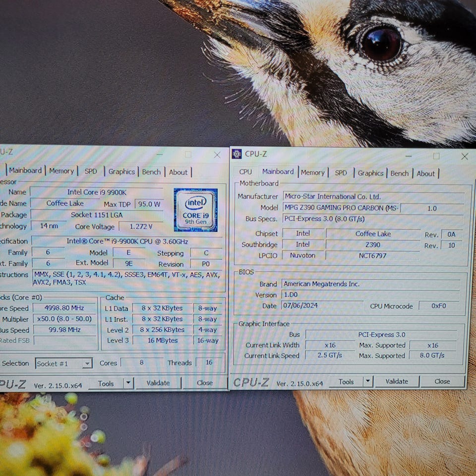The width and height of the screenshot is (476, 476).
Task: Click the LPCIO chip value 'NCT6797'
Action: point(373,256)
